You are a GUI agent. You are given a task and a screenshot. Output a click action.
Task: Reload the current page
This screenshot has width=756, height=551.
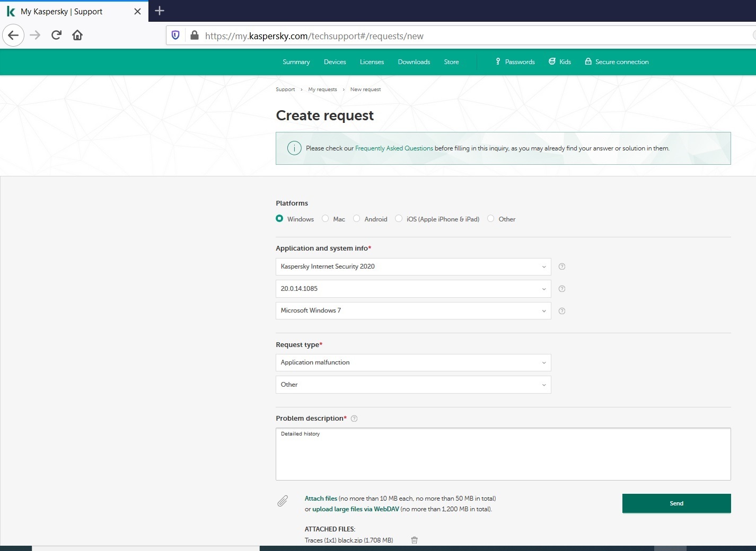click(56, 35)
